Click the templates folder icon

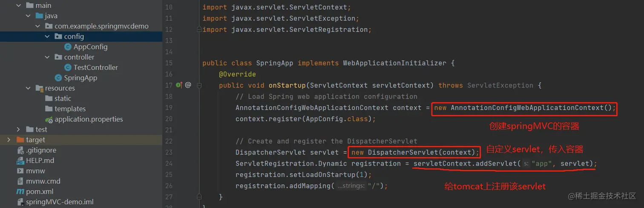tap(49, 109)
